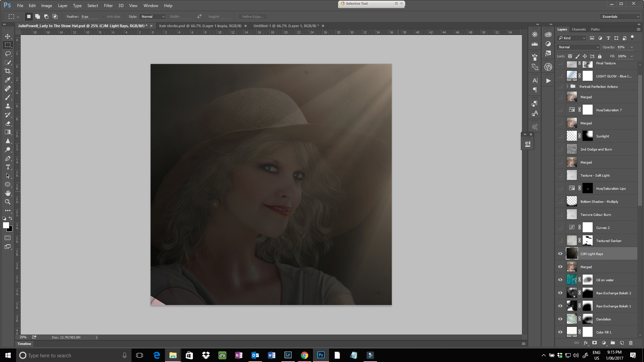Select the Hand tool
Image resolution: width=644 pixels, height=362 pixels.
pos(8,193)
